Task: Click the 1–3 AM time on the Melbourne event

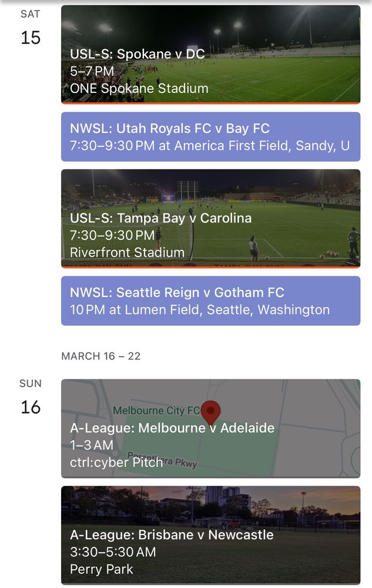Action: click(x=91, y=445)
